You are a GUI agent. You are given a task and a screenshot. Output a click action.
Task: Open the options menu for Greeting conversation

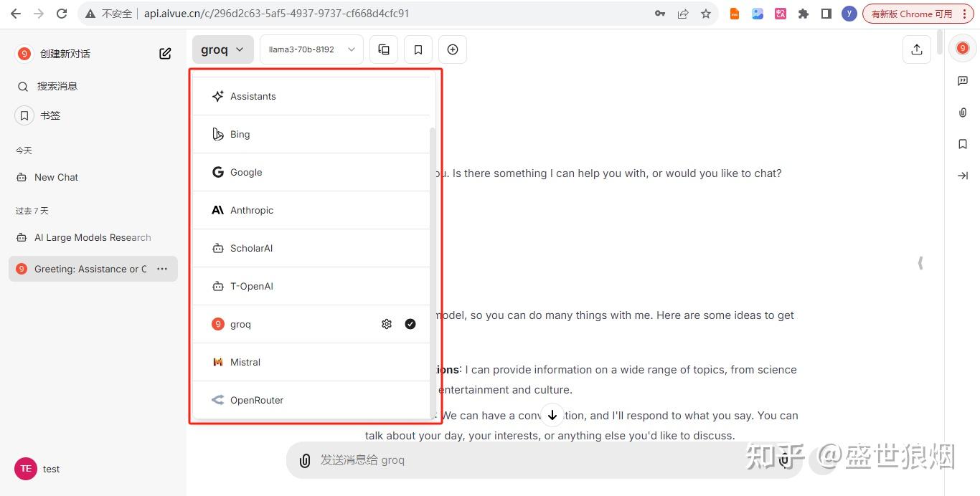tap(161, 269)
